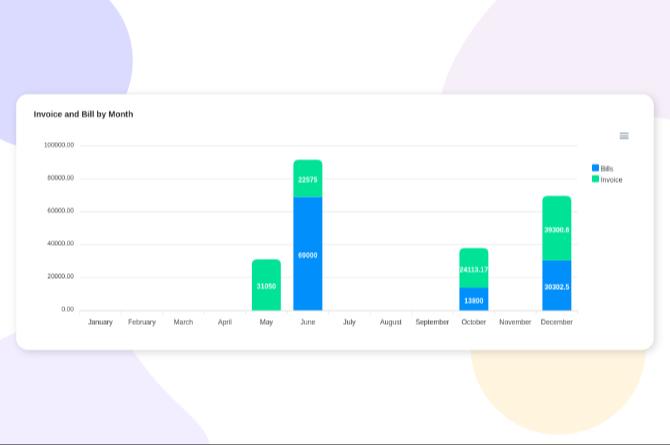Click the 20000.00 y-axis label
Viewport: 670px width, 445px height.
pos(59,276)
